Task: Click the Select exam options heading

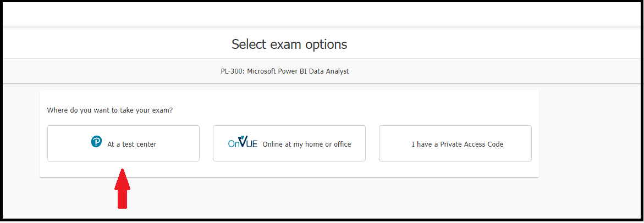Action: point(289,44)
